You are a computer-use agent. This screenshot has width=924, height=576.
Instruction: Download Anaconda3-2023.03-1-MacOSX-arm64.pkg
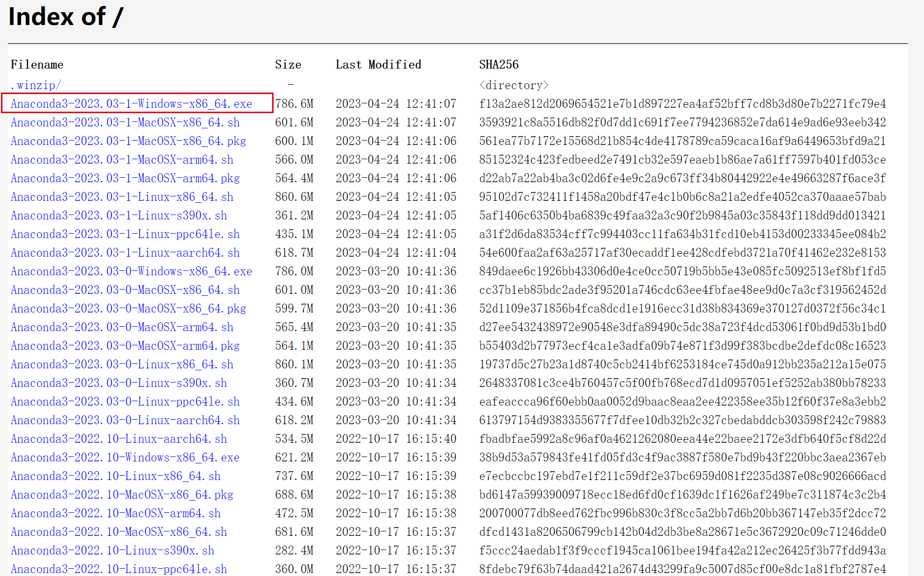[125, 178]
